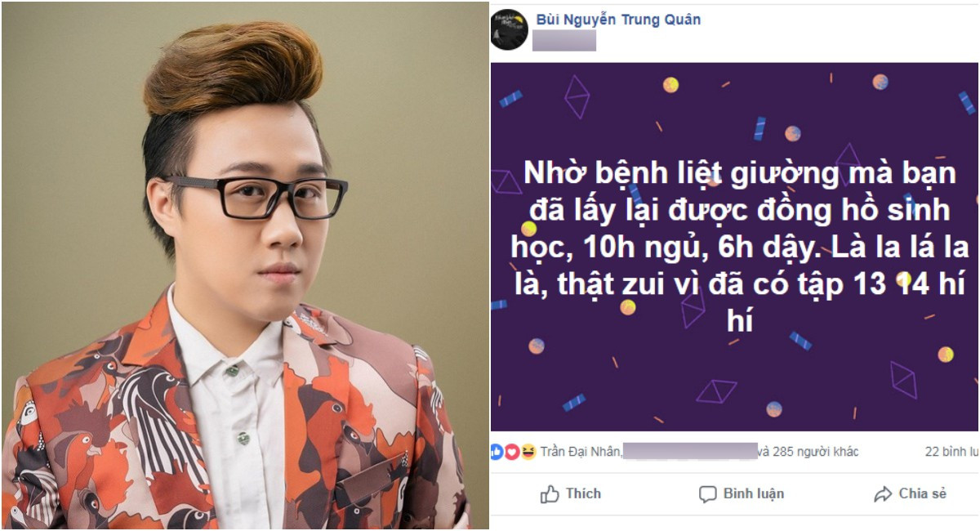The height and width of the screenshot is (531, 980).
Task: Click the blurred names in reactions line
Action: pyautogui.click(x=690, y=452)
